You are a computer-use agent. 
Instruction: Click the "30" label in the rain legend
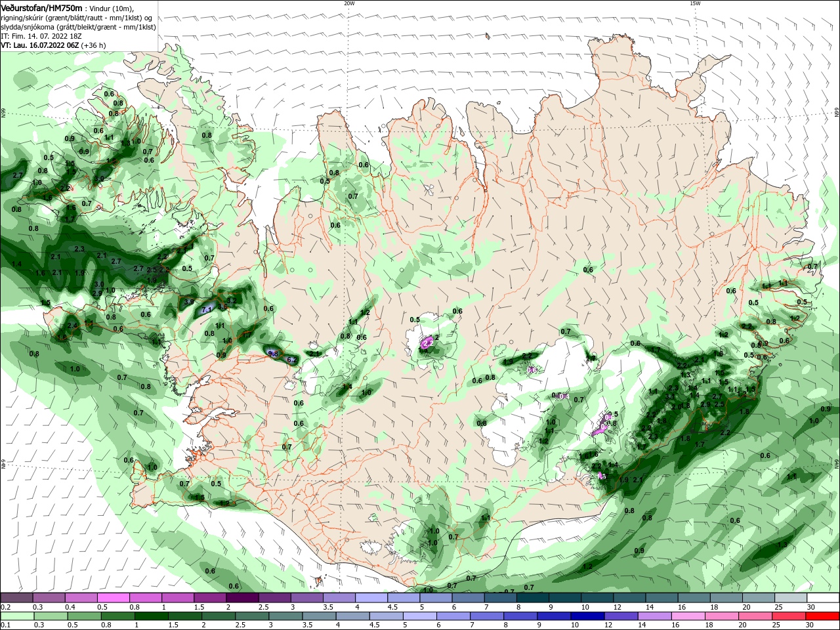click(811, 625)
